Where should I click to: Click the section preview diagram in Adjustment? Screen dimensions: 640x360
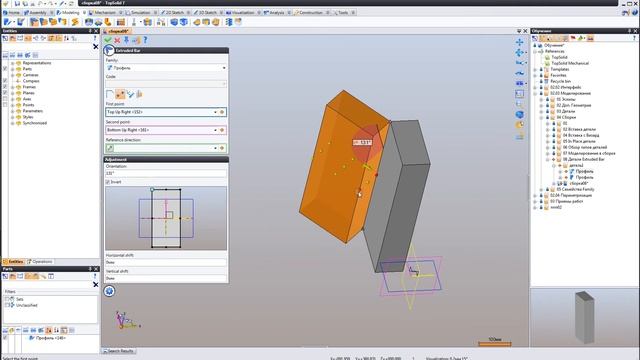166,218
